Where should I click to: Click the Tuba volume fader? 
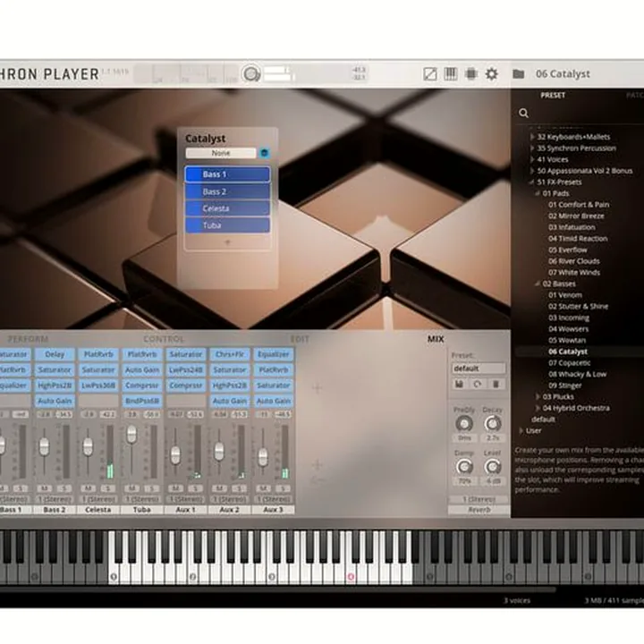[x=131, y=434]
